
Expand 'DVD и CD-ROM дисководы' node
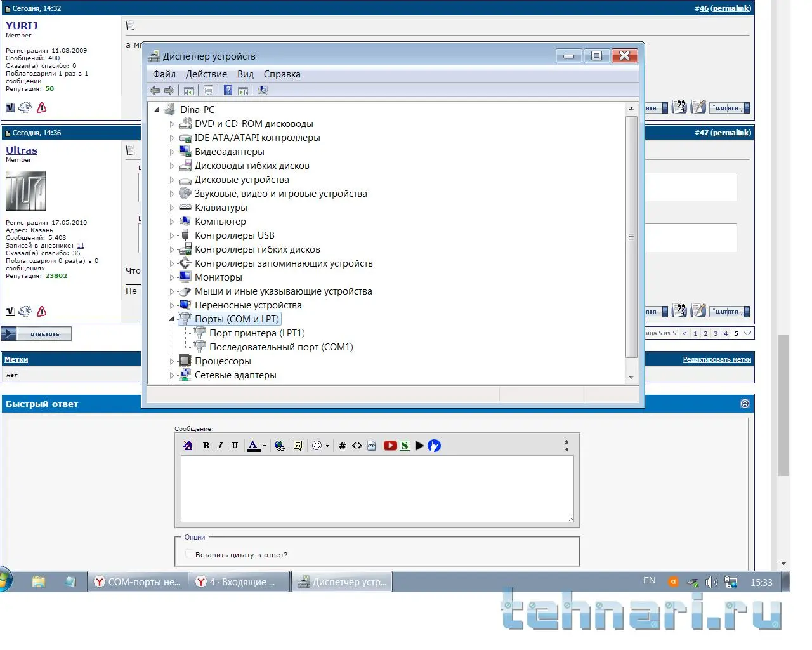pos(171,124)
